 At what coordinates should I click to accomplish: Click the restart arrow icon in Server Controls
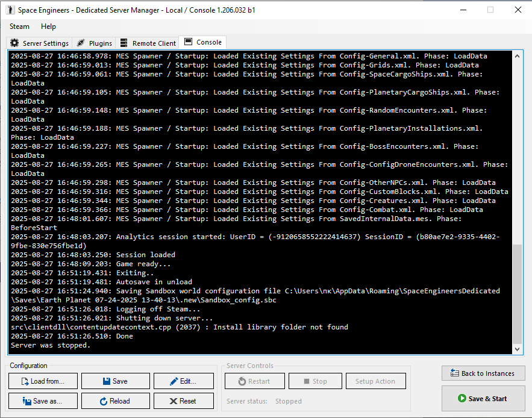242,381
